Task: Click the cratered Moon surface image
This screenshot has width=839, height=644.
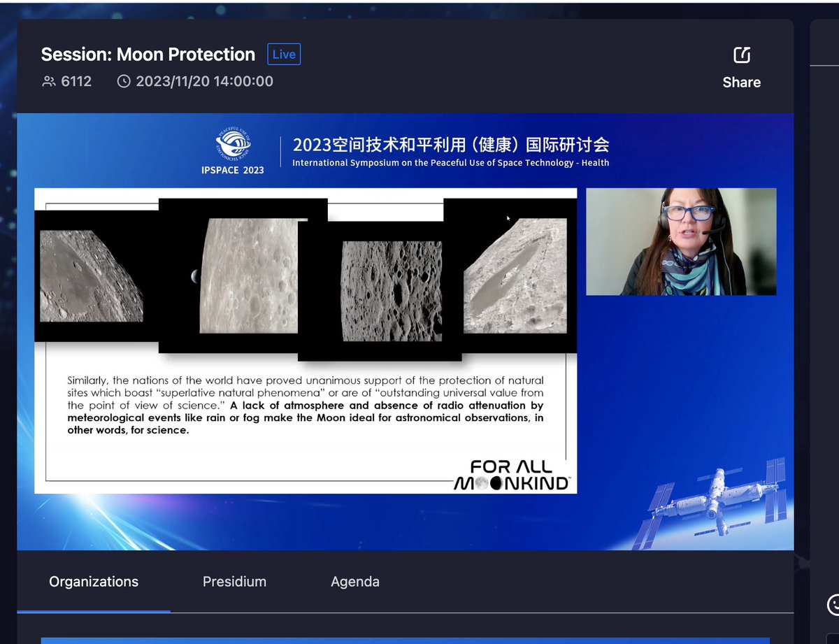Action: [x=391, y=291]
